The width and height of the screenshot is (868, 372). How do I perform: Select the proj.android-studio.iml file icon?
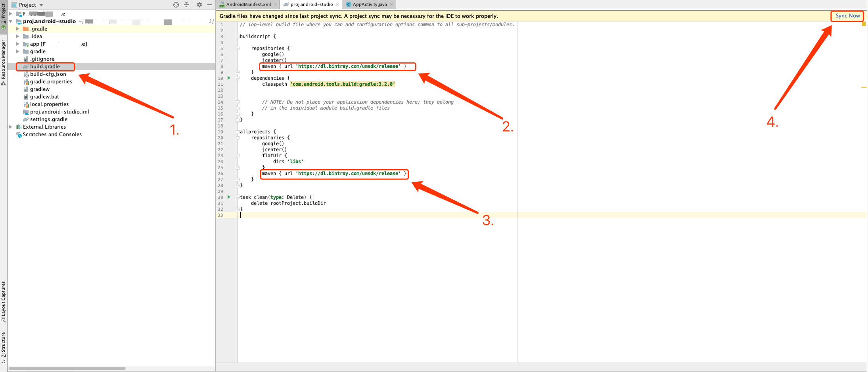click(x=26, y=112)
